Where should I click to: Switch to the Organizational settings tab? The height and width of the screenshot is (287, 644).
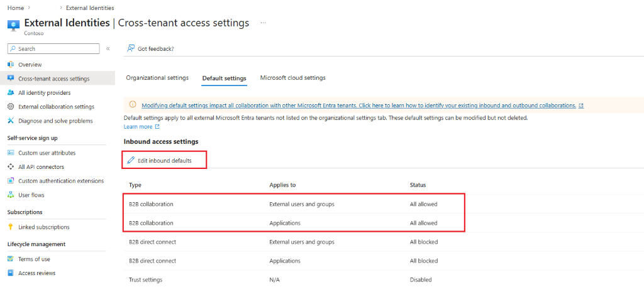(157, 77)
